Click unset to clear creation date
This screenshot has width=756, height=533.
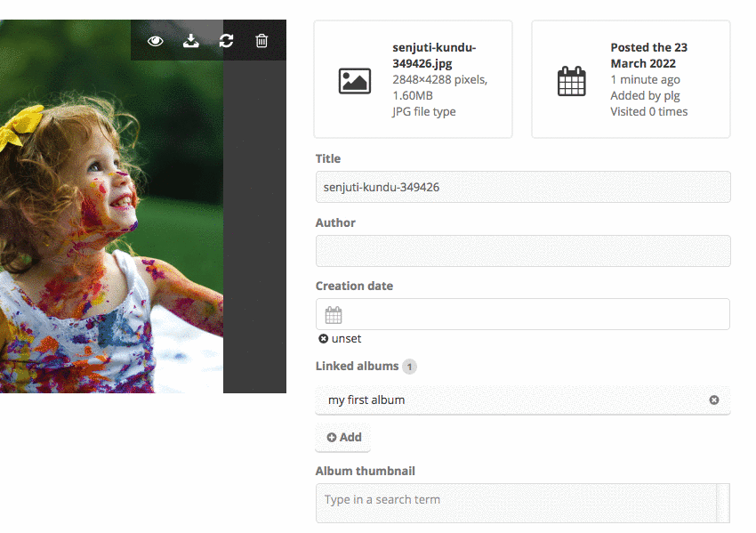coord(340,339)
